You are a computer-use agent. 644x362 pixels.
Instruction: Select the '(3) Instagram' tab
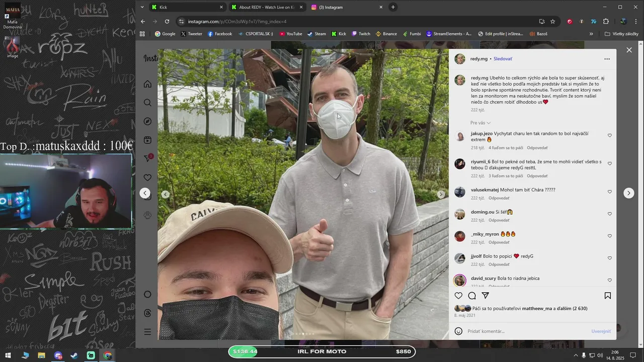347,7
